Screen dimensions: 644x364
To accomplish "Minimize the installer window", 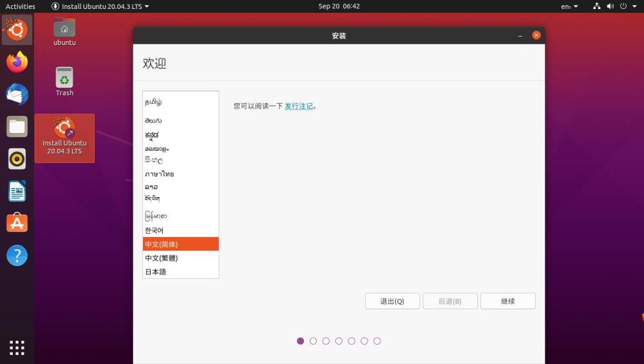I will [x=520, y=35].
